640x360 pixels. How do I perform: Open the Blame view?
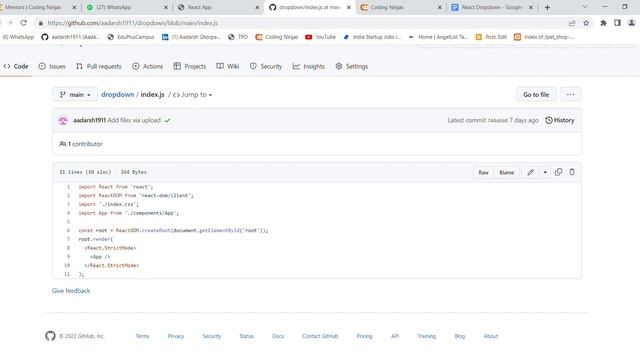tap(507, 172)
